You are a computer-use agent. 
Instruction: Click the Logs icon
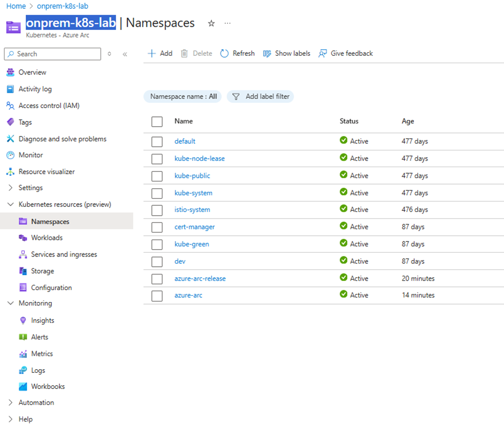point(23,370)
